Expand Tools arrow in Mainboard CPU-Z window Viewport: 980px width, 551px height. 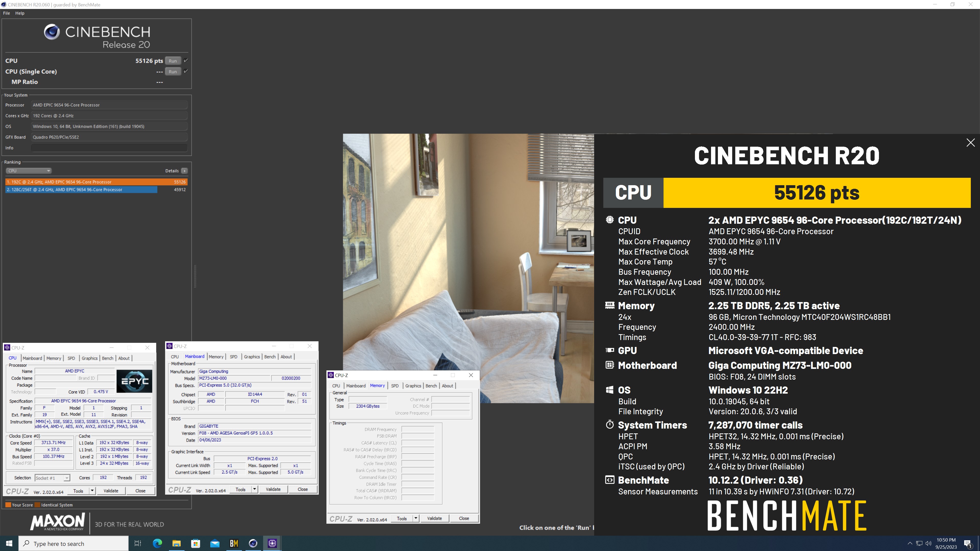254,490
